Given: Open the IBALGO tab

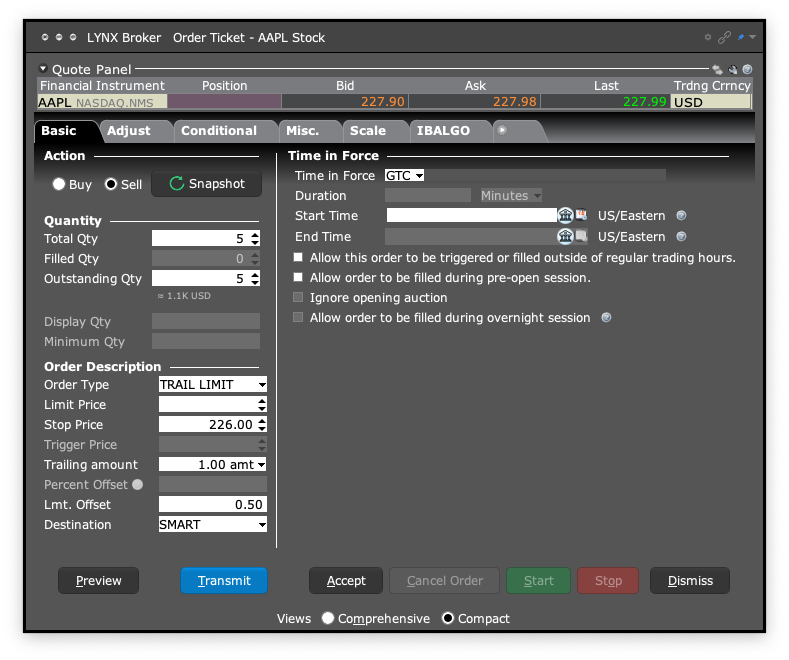Looking at the screenshot, I should (x=443, y=131).
